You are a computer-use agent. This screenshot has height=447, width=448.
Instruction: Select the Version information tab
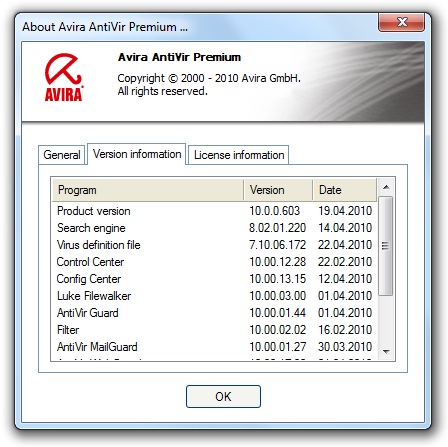pyautogui.click(x=137, y=154)
